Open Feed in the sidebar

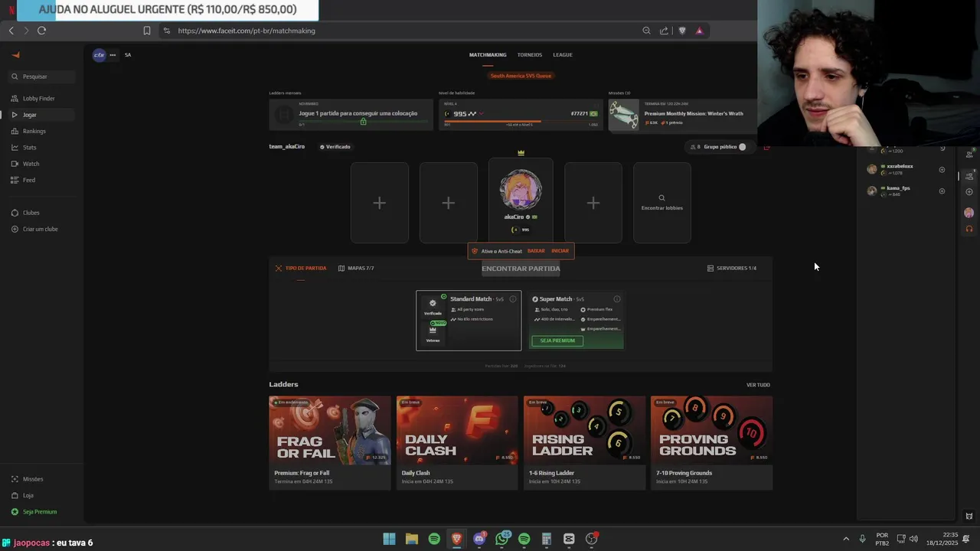click(42, 180)
